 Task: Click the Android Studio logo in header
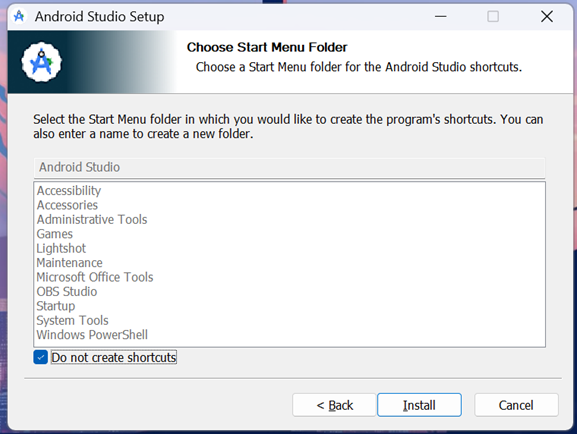(41, 62)
